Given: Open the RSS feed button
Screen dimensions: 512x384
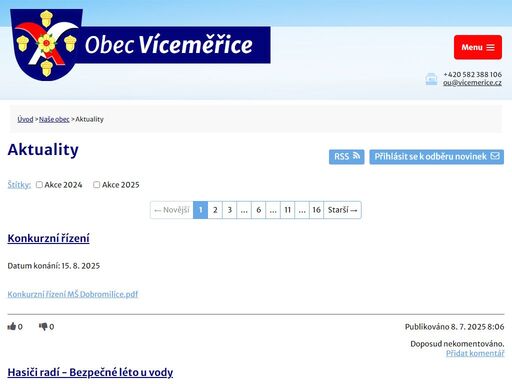Looking at the screenshot, I should pos(347,157).
